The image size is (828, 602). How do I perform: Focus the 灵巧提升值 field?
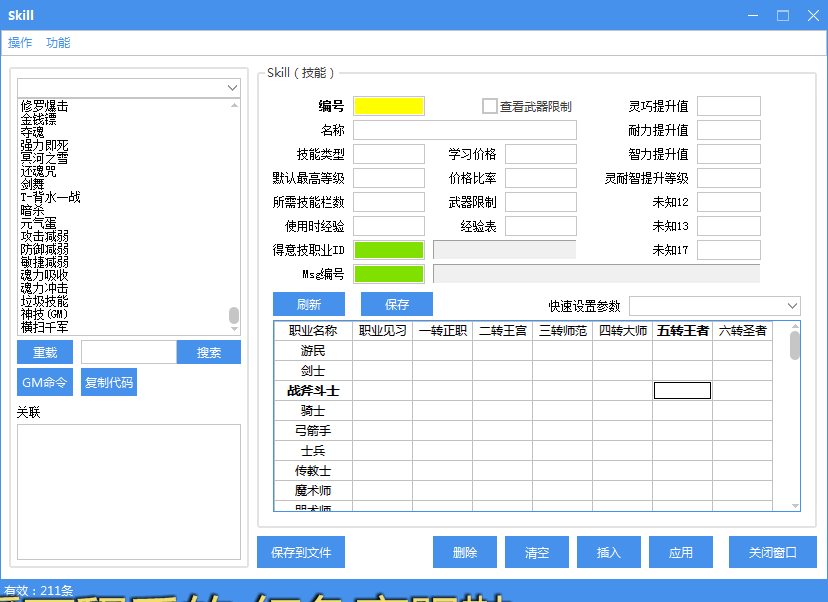coord(729,106)
